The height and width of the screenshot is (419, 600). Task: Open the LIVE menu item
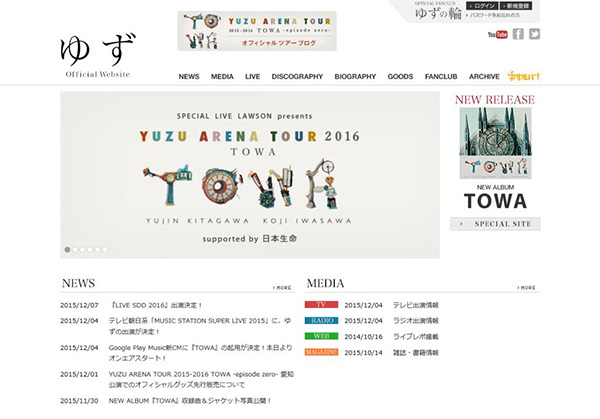(253, 77)
